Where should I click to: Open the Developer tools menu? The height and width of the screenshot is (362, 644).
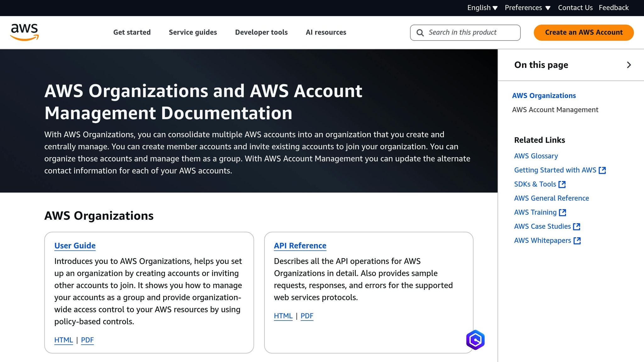coord(261,32)
